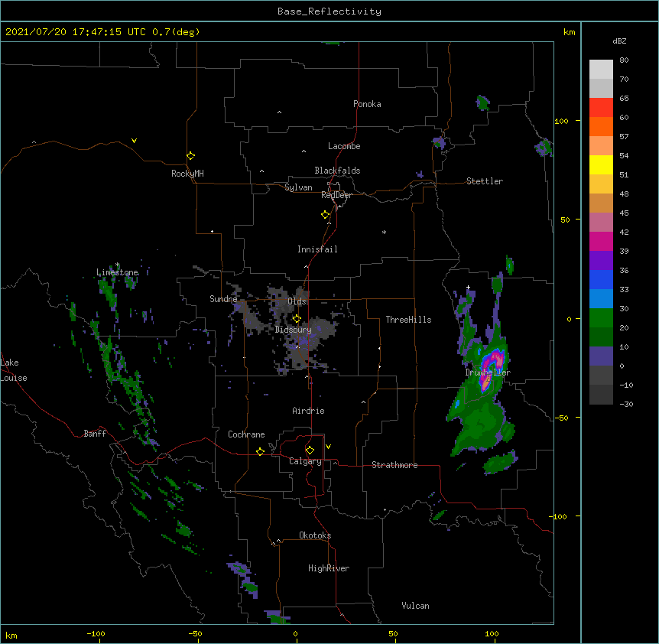
Task: Pick the tan 45-48 dBZ legend swatch
Action: tap(601, 203)
